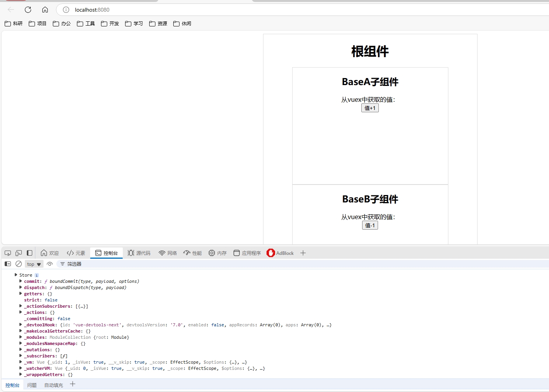Expand the _mutations property
This screenshot has width=549, height=392.
(x=21, y=349)
